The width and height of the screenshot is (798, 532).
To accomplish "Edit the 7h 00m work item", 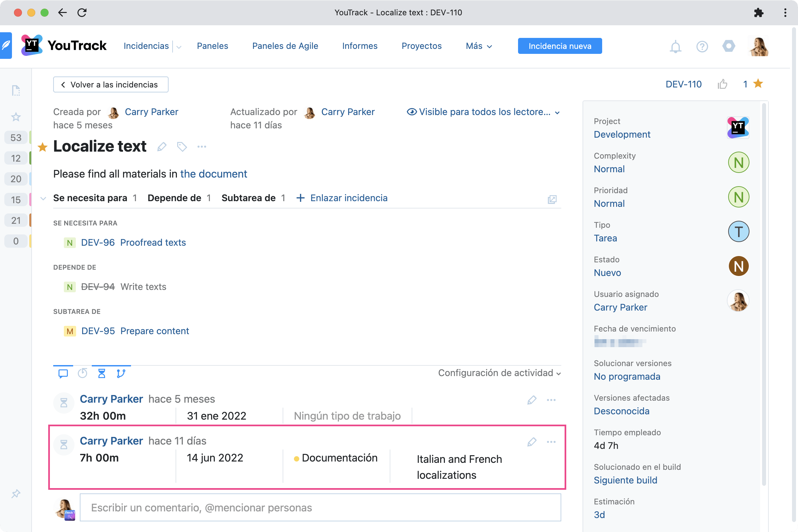I will coord(531,442).
